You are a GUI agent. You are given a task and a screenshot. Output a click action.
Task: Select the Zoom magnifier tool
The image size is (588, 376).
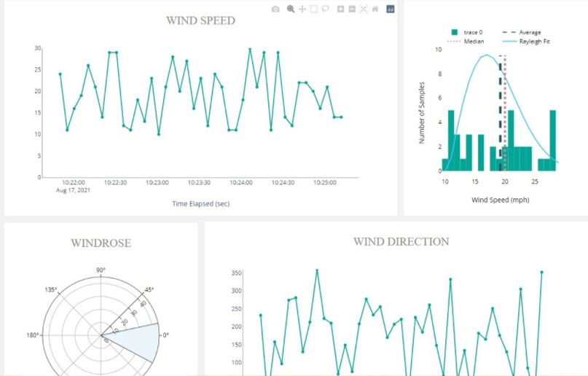(291, 9)
